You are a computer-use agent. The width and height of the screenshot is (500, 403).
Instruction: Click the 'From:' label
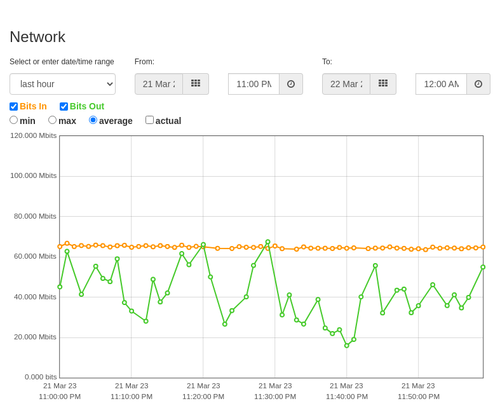click(144, 62)
